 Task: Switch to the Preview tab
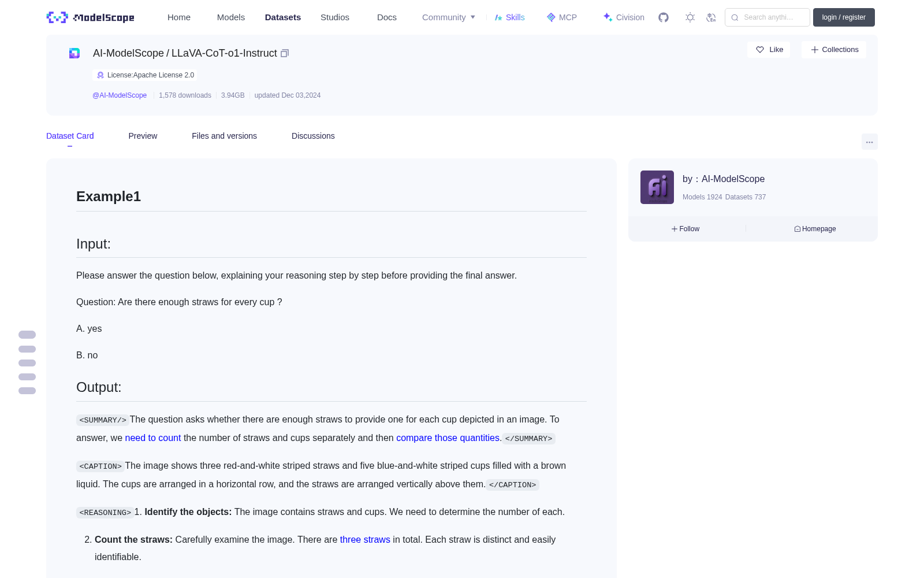[x=143, y=136]
